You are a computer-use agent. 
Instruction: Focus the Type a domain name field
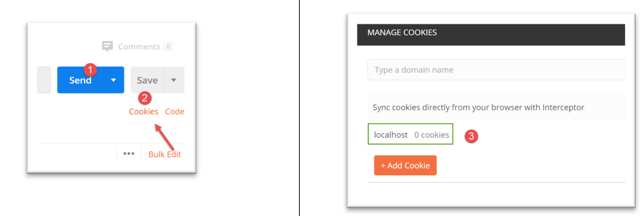496,70
